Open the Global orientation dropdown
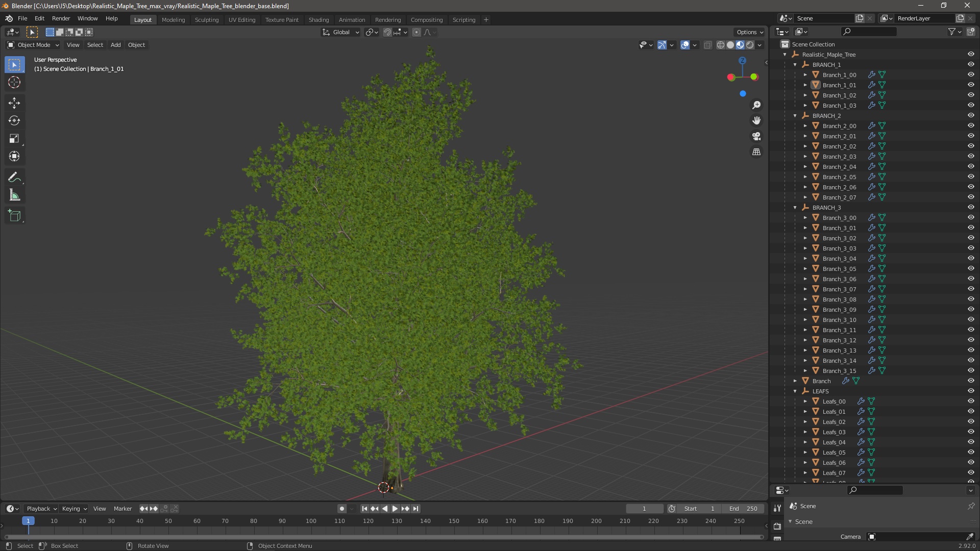Screen dimensions: 980x551 (x=341, y=32)
